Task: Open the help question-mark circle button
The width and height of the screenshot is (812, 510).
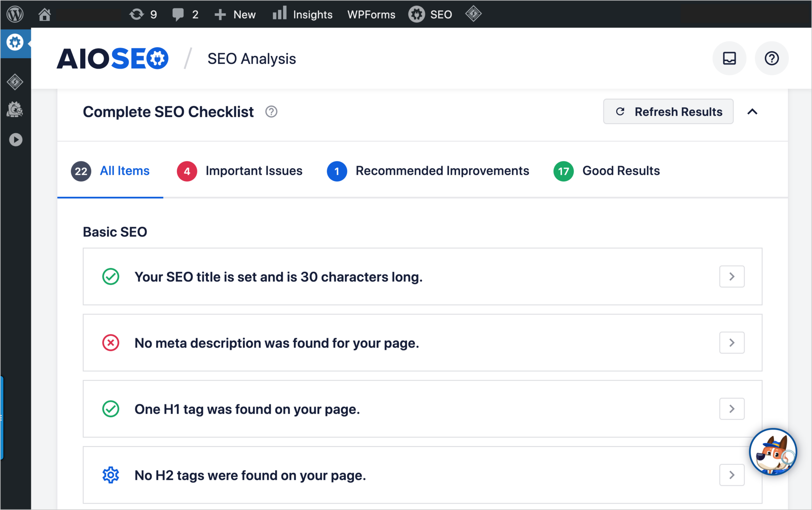Action: (x=772, y=58)
